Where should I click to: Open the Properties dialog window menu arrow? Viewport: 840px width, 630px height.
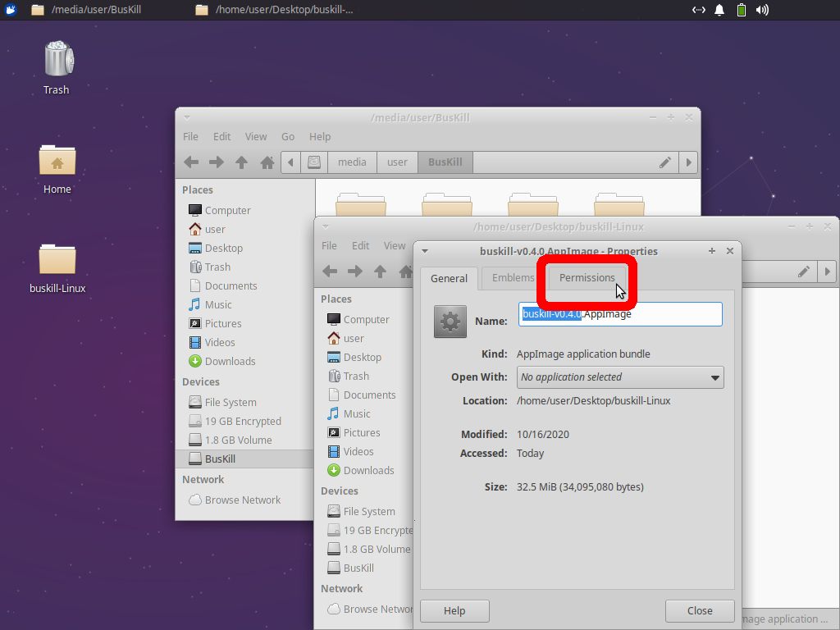[425, 251]
